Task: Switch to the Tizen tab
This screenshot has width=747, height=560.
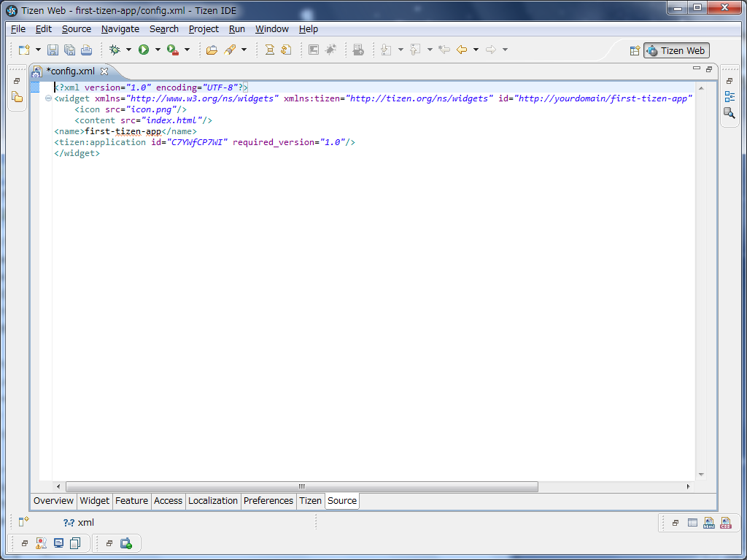Action: click(310, 501)
